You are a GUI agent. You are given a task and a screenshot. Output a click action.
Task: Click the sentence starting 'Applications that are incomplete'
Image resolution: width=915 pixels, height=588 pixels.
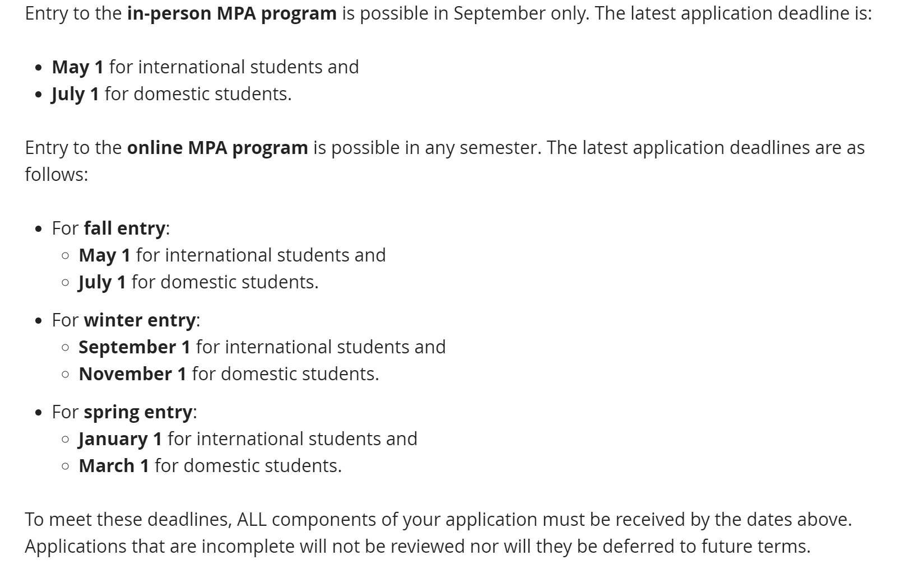click(x=417, y=546)
